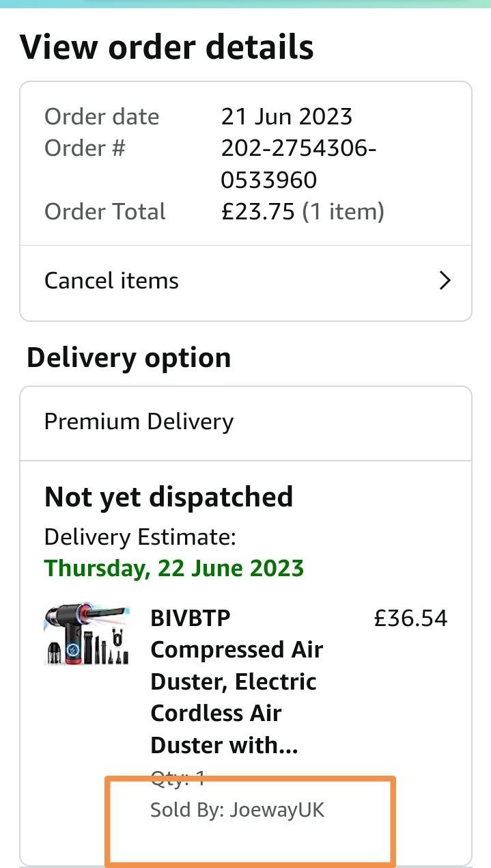Click the £36.54 item price
The image size is (491, 868).
(x=410, y=618)
